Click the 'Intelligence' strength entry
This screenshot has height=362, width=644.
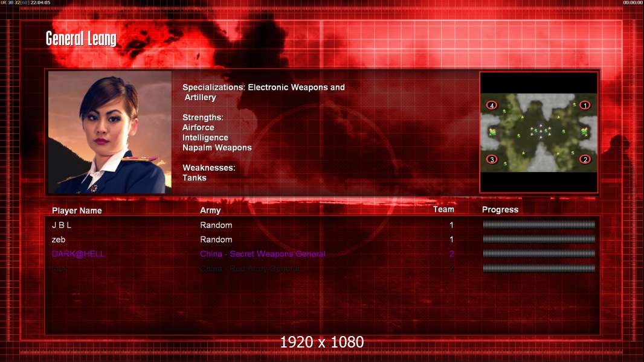205,138
